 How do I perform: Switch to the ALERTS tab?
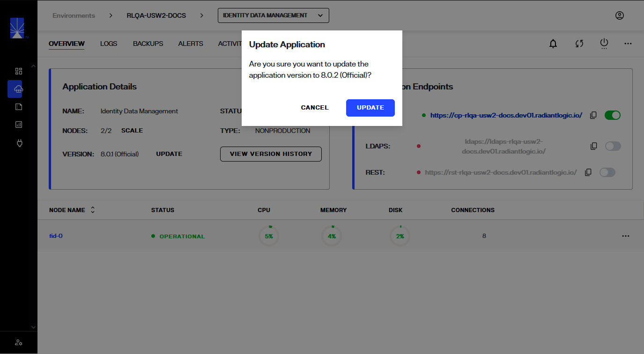[191, 44]
